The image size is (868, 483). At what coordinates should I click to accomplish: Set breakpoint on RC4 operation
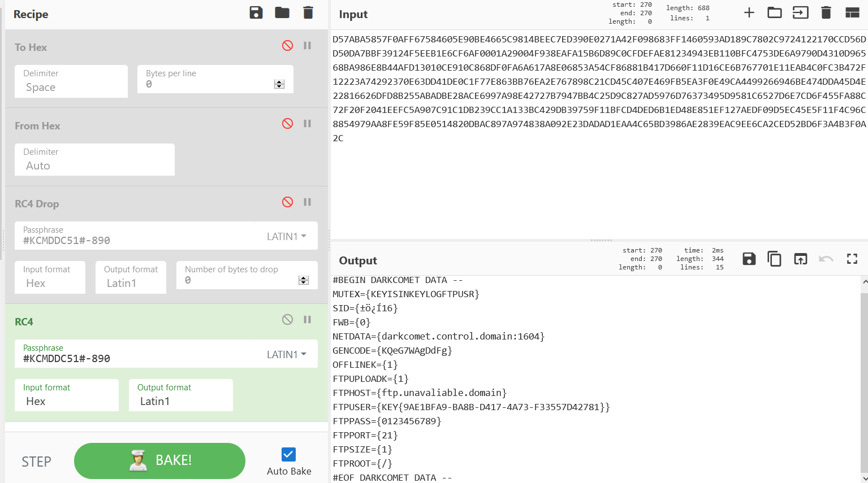[x=308, y=320]
